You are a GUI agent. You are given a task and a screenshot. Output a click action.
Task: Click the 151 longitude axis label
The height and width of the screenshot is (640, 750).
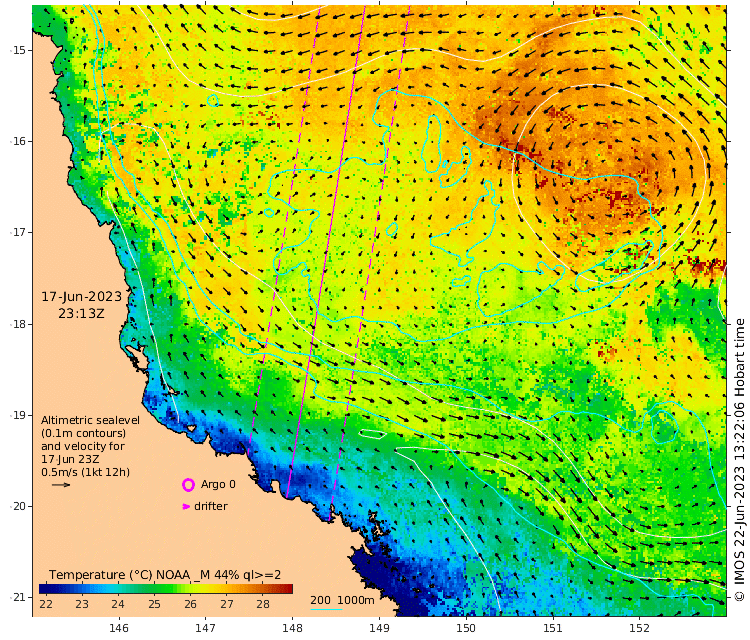point(553,628)
